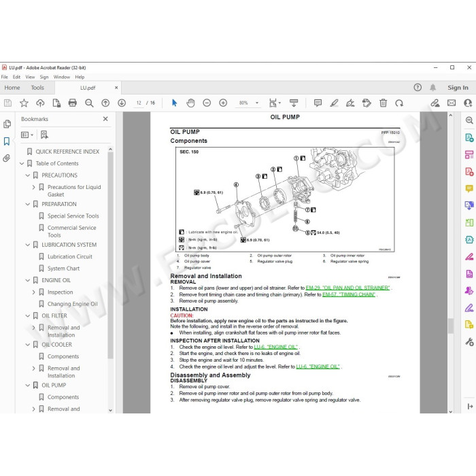Screen dimensions: 476x476
Task: Open the View menu
Action: [30, 77]
